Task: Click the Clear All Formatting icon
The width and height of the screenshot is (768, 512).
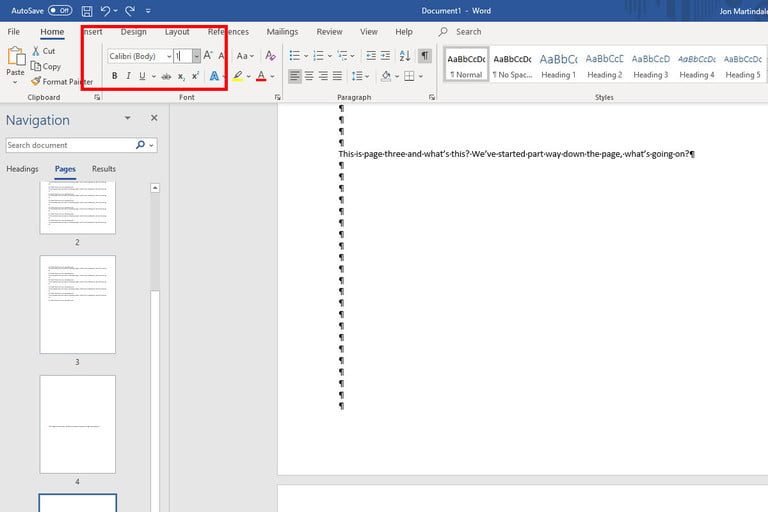Action: 270,56
